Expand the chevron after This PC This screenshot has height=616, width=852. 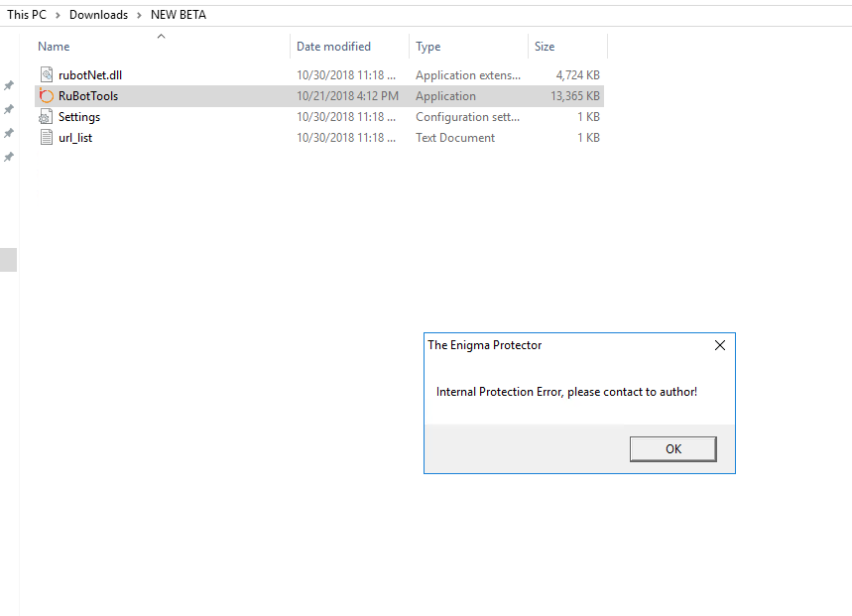pos(58,15)
